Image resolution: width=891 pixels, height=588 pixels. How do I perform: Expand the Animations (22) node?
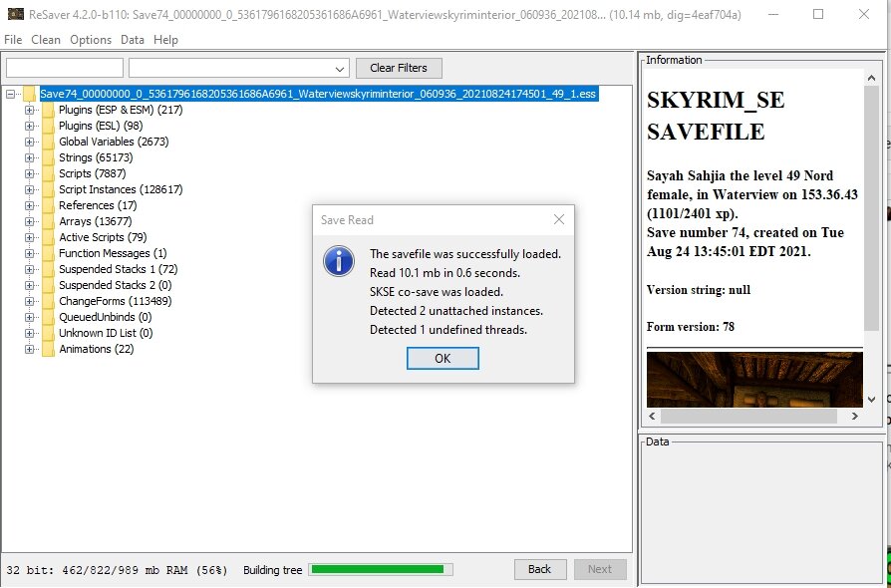29,350
